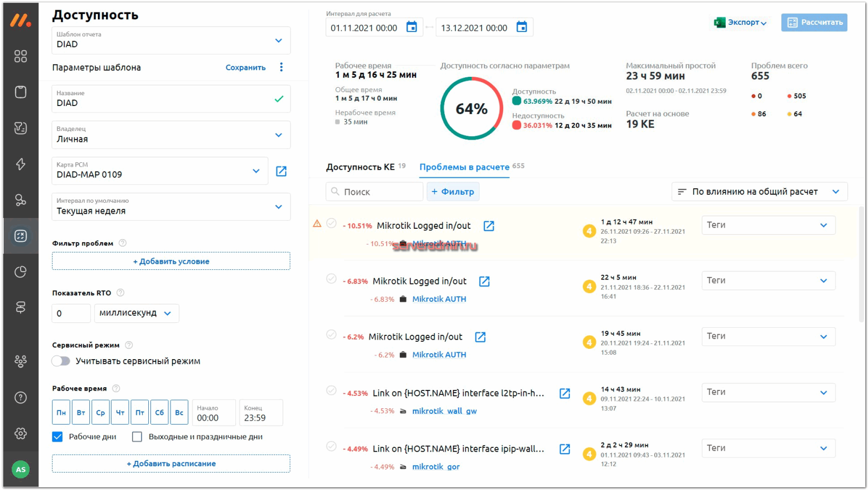Open the sort dropdown По влиянию на общий расчет

click(x=759, y=191)
